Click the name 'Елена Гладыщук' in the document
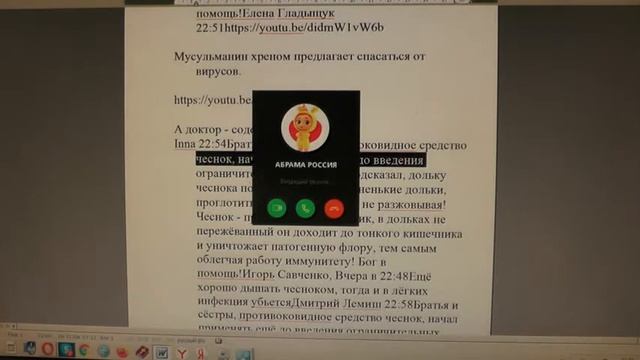This screenshot has height=360, width=640. tap(288, 13)
